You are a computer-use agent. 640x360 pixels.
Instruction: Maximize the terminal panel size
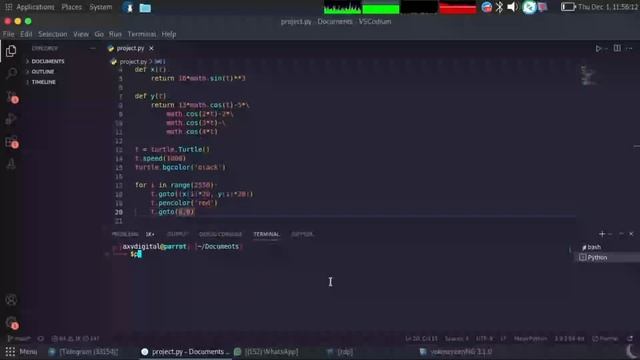(x=621, y=234)
